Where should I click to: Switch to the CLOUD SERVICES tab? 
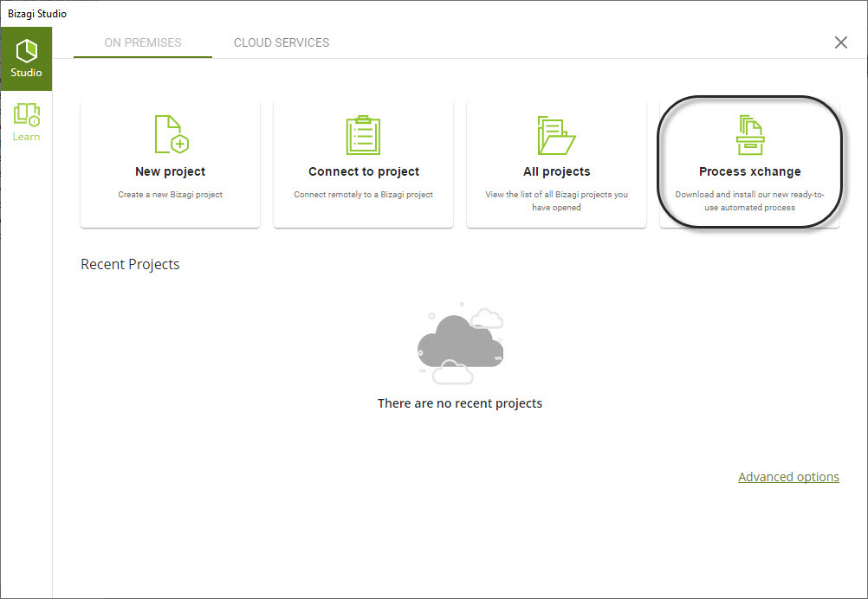282,42
